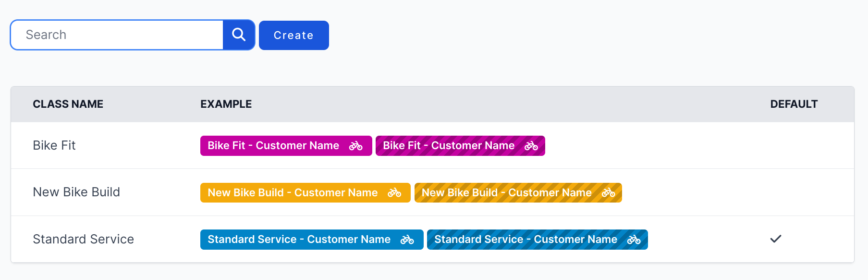This screenshot has height=280, width=868.
Task: Open the New Bike Build class entry
Action: pos(76,192)
